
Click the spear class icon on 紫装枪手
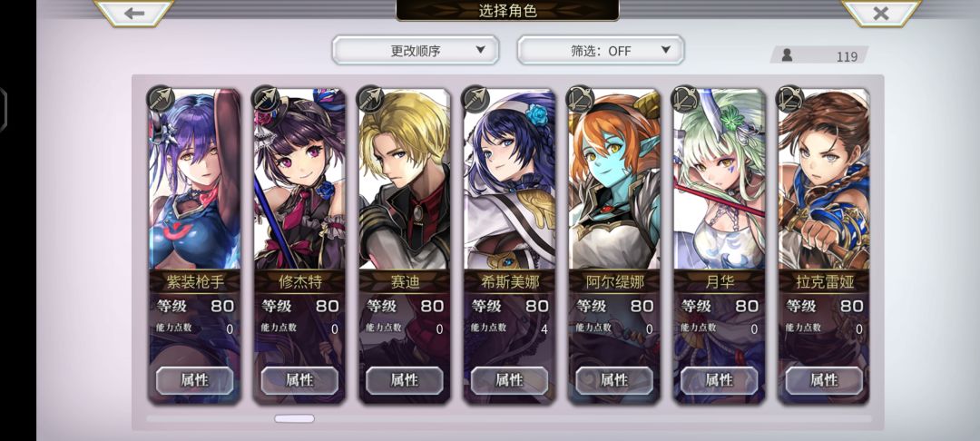coord(161,98)
